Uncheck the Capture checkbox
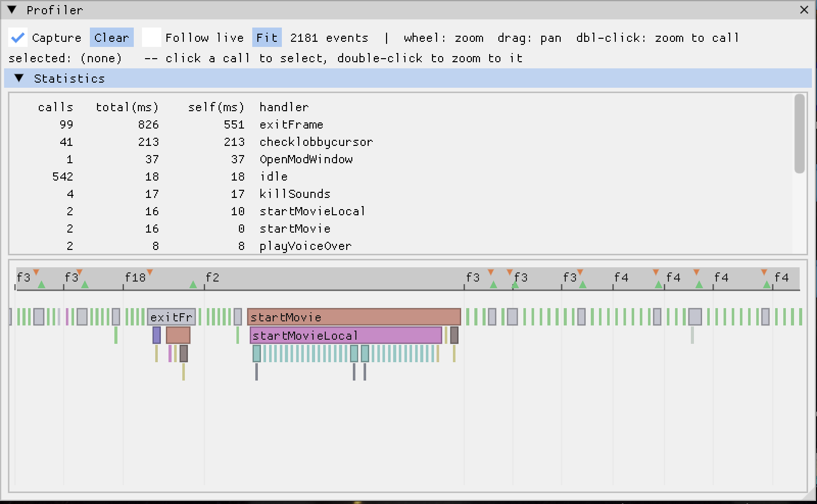This screenshot has height=504, width=817. 18,37
